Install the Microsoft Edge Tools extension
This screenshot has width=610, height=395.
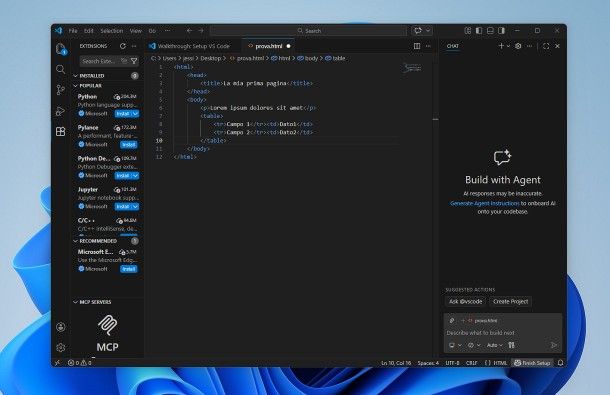128,269
